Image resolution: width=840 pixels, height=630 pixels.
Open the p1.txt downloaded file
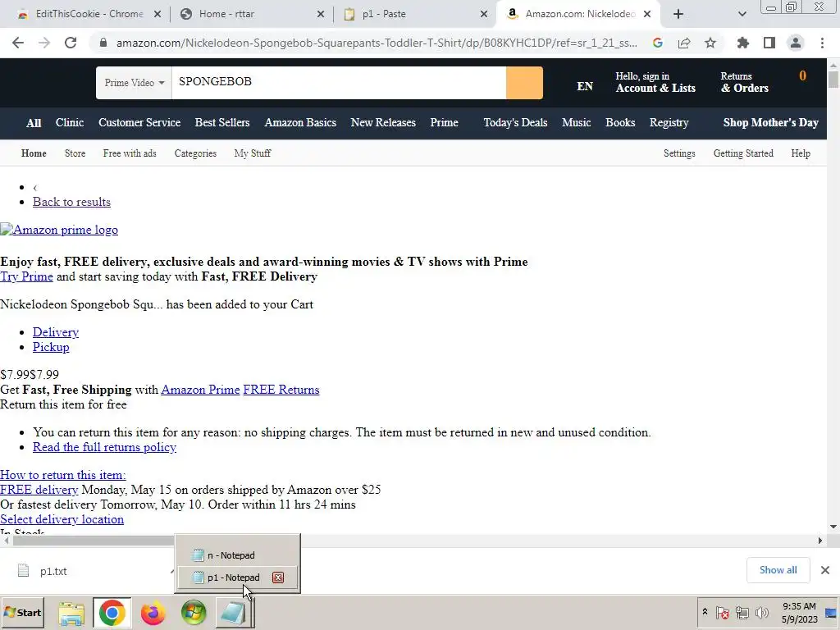[x=53, y=571]
